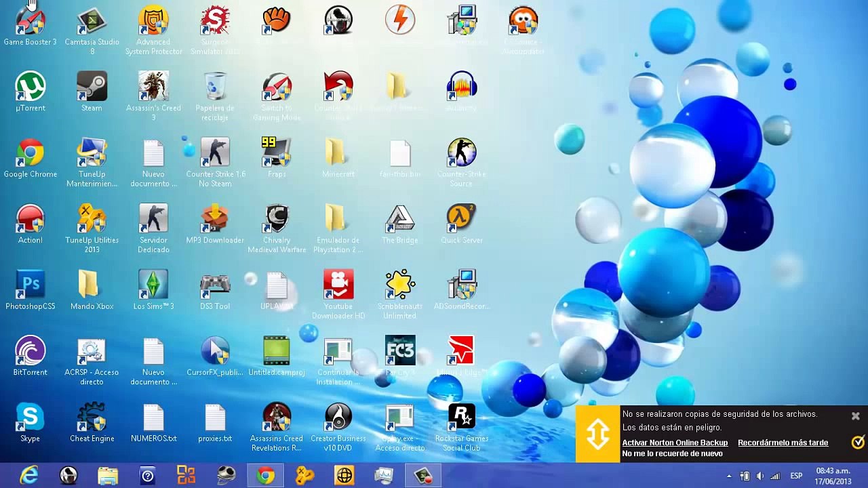
Task: Click the recorder taskbar icon with red dot
Action: [423, 476]
